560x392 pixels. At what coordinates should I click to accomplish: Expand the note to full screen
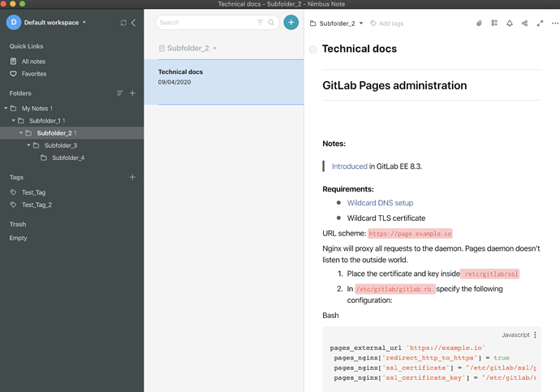[540, 24]
